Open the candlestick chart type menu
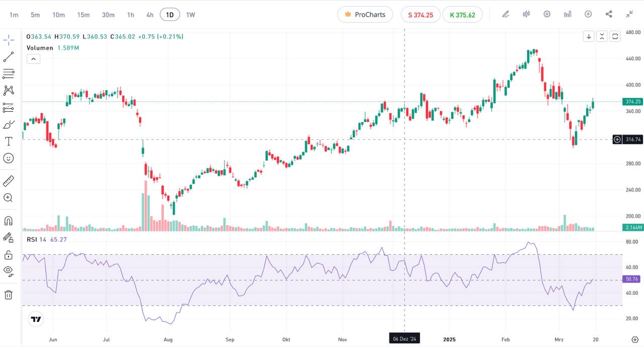This screenshot has height=350, width=644. click(x=526, y=14)
